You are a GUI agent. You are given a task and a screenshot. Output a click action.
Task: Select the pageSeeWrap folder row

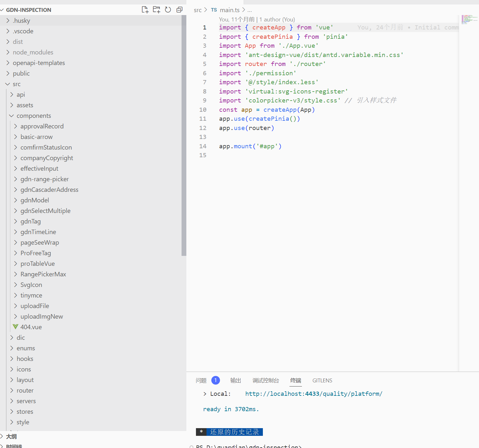pos(91,242)
